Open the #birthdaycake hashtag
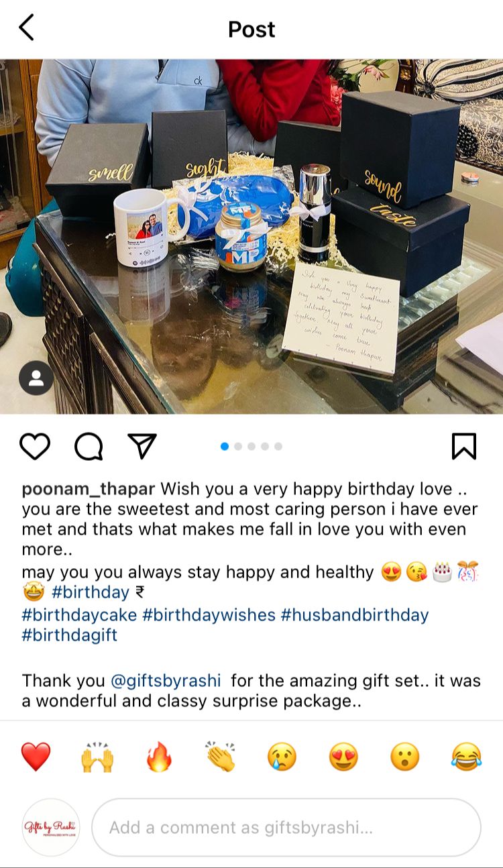Screen dimensions: 503x868 [79, 614]
